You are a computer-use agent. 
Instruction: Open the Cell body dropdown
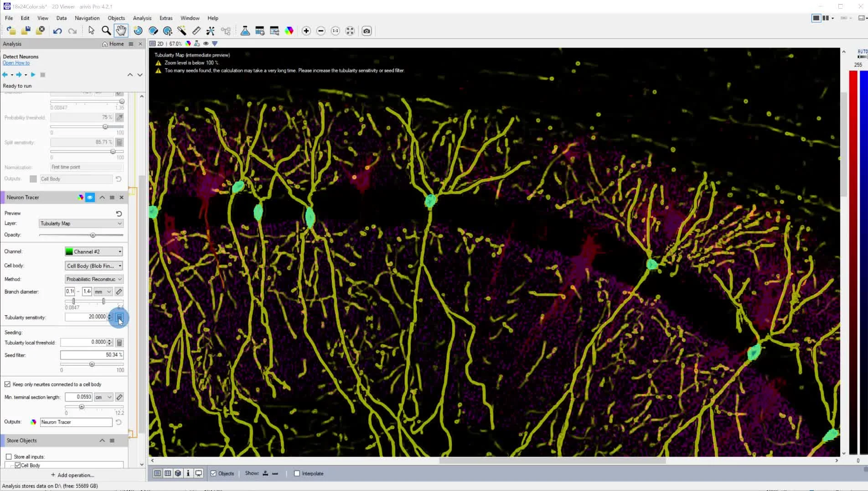(94, 266)
